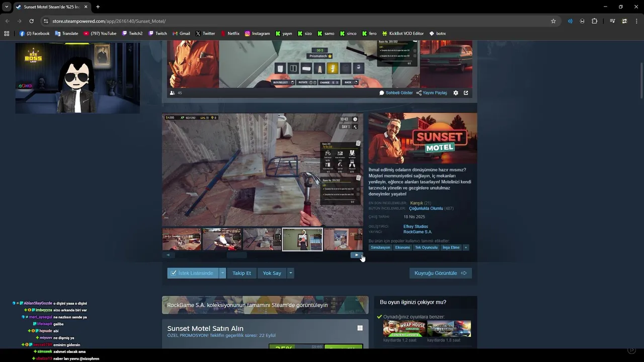
Task: Select the Simülasyon tag
Action: pos(380,247)
